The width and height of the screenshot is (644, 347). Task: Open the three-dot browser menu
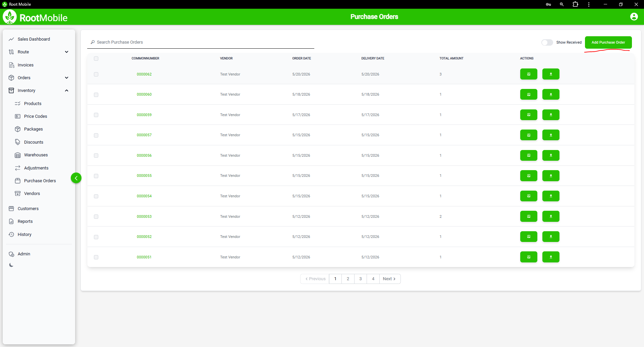[589, 4]
